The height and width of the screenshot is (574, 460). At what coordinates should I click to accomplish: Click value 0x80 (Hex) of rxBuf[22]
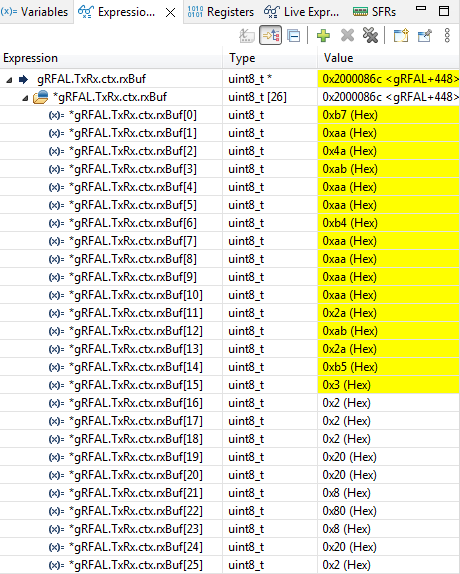tap(349, 511)
